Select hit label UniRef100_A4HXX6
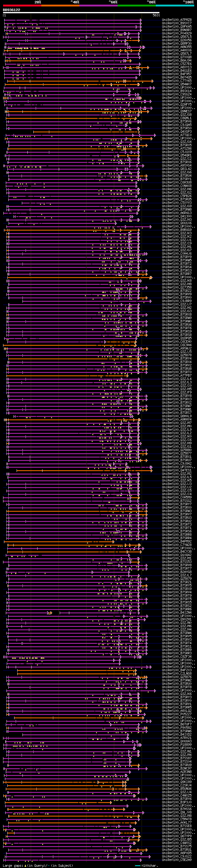The image size is (197, 868). [177, 50]
